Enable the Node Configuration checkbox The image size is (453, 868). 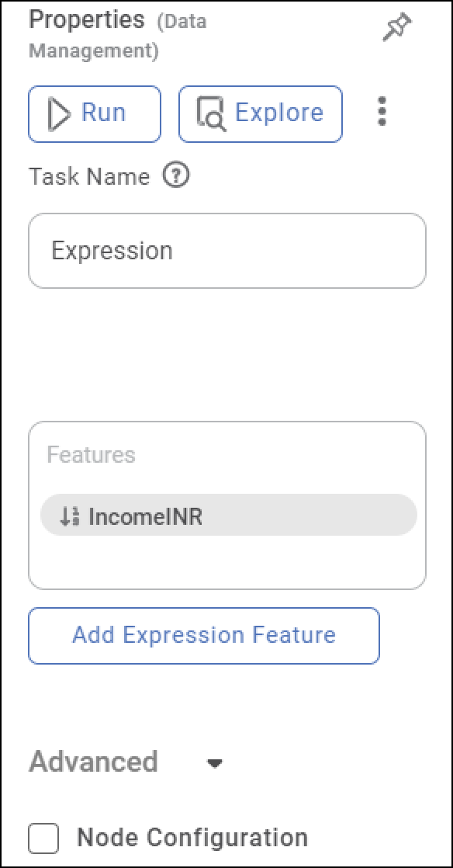(43, 838)
